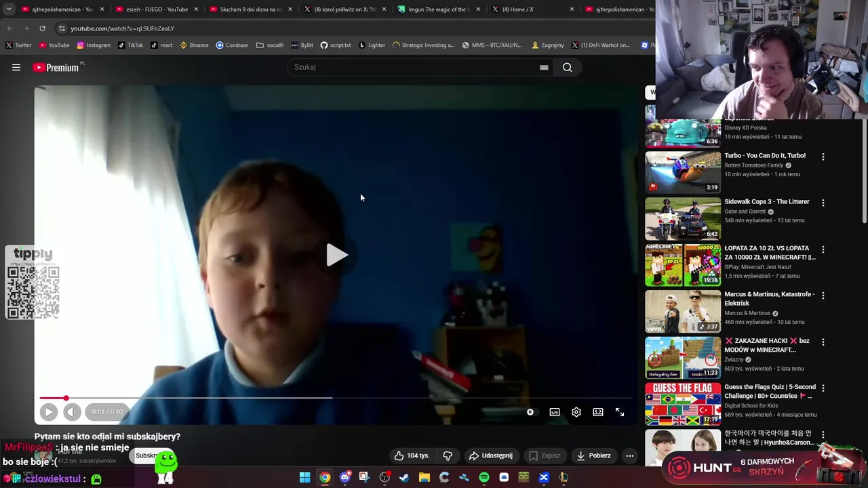Toggle subtitles in the player

coord(555,412)
